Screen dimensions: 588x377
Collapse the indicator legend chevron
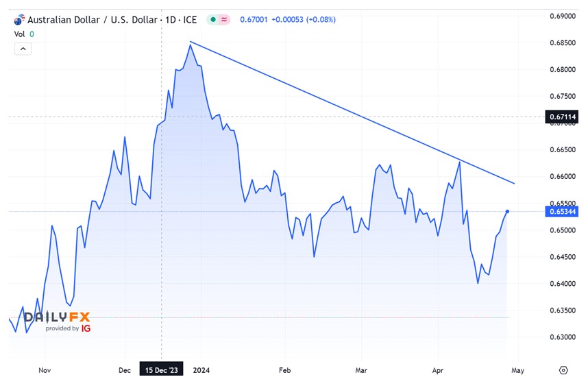click(23, 48)
